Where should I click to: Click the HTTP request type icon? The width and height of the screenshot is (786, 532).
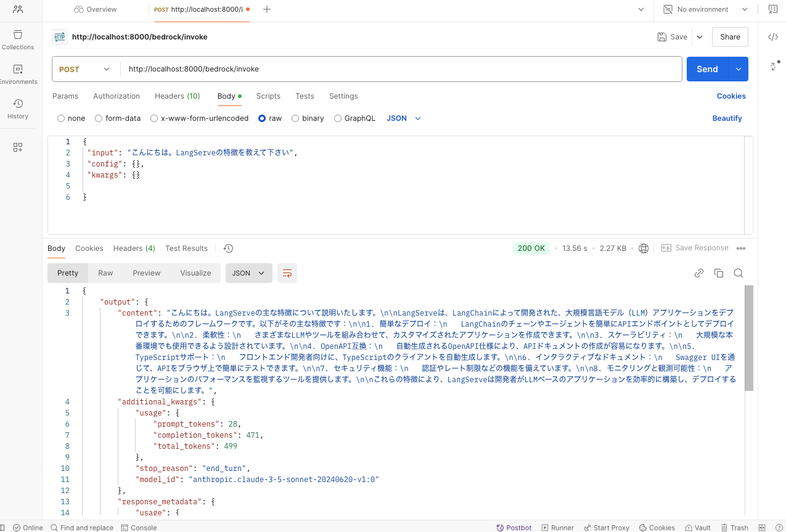tap(60, 37)
